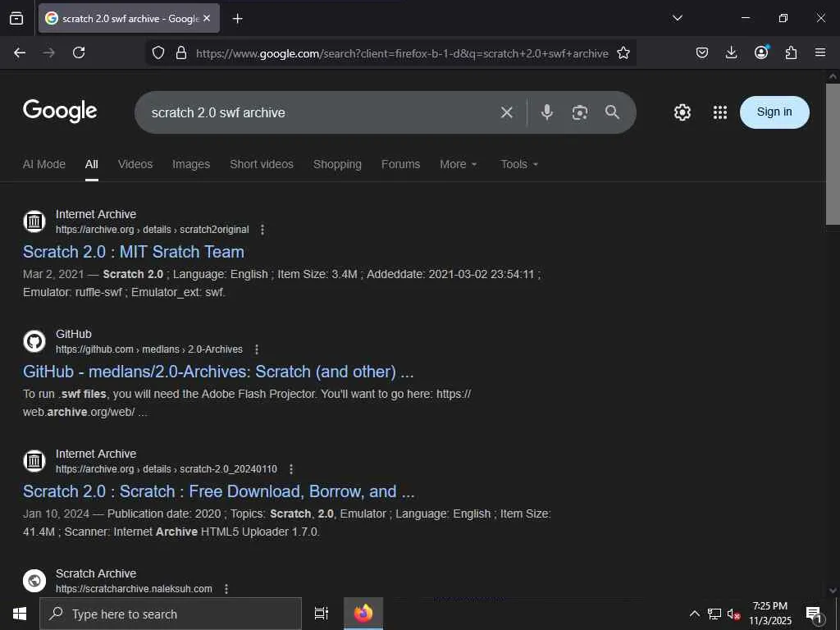Search by image with camera lens
This screenshot has width=840, height=630.
click(x=580, y=112)
